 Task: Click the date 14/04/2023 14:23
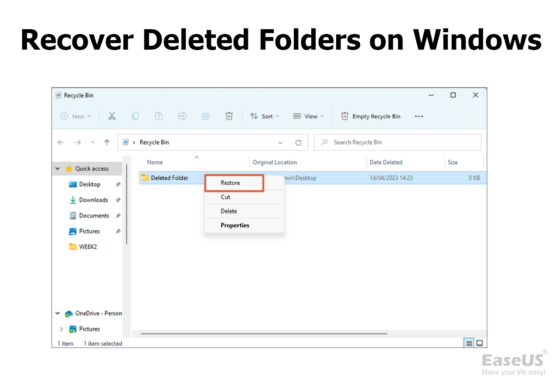point(391,178)
